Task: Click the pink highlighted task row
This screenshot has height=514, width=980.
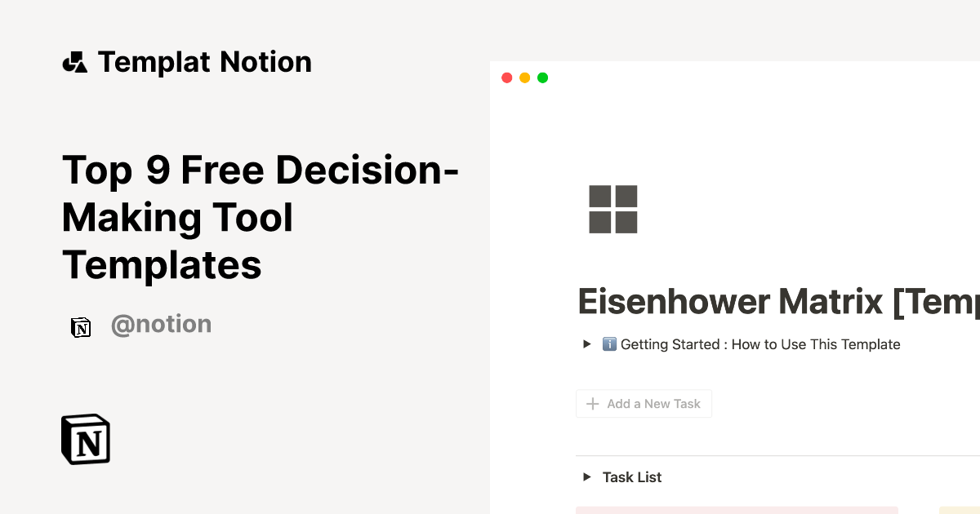Action: (x=735, y=510)
